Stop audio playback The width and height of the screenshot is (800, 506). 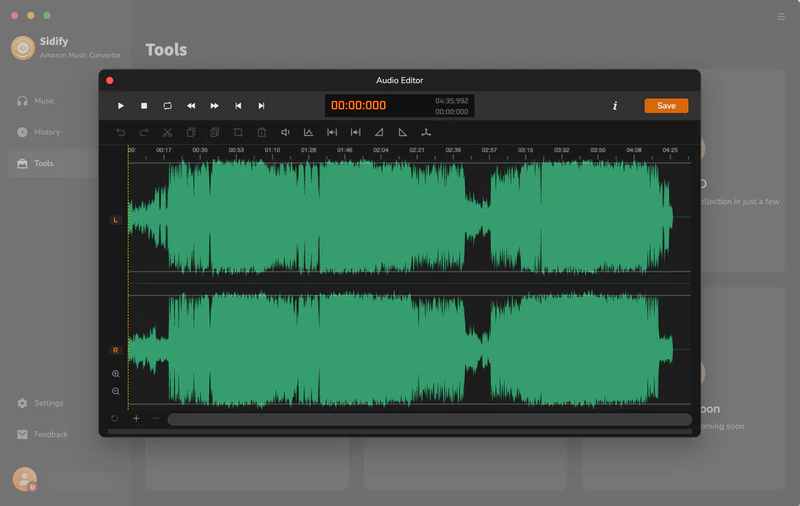144,106
